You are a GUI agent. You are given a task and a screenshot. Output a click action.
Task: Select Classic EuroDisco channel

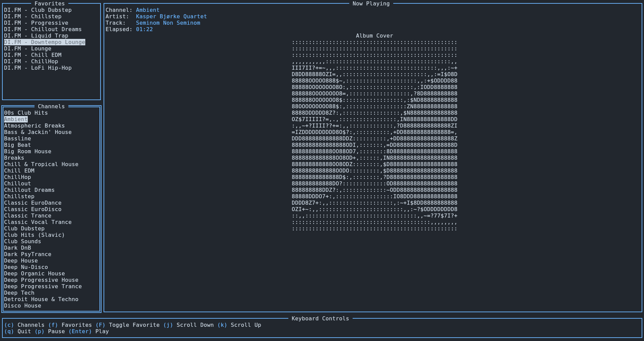[x=33, y=209]
